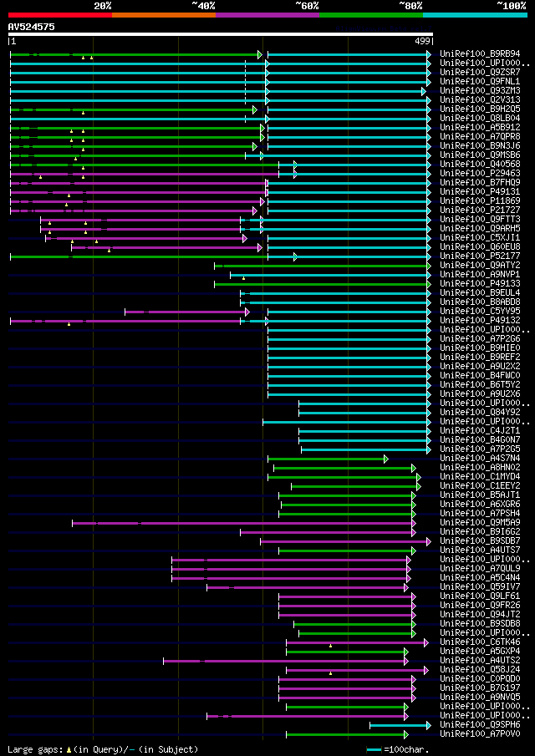
Task: Open hit UniRef100_B9RB94
Action: (x=480, y=54)
